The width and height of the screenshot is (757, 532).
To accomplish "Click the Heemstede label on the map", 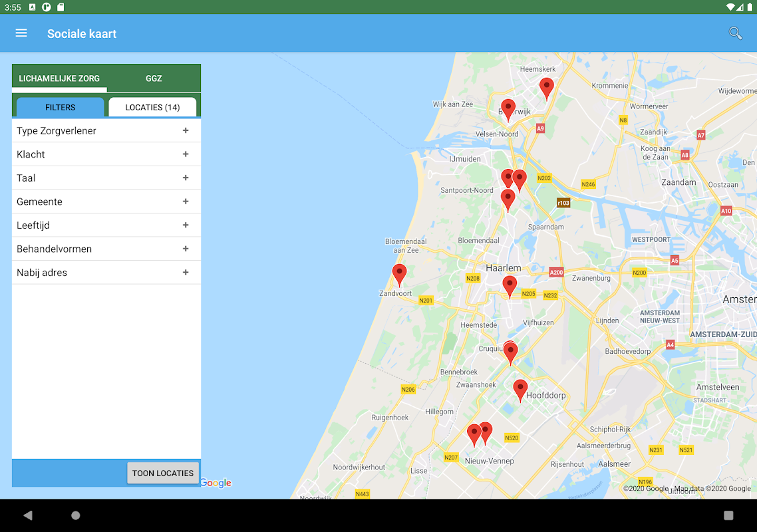I will (x=478, y=325).
